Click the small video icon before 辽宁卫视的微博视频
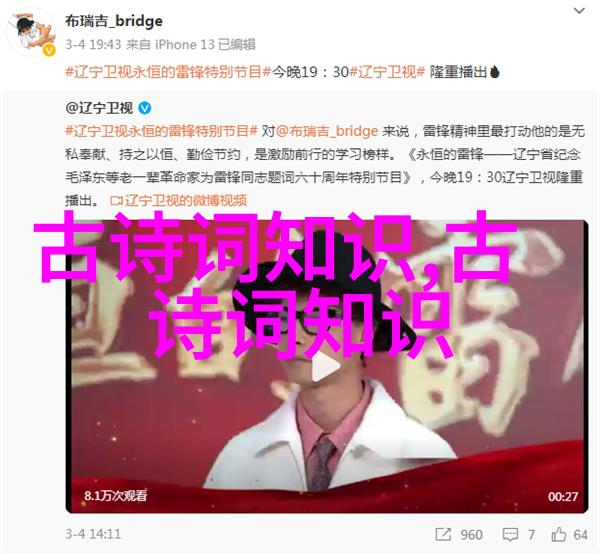The image size is (600, 553). click(116, 201)
